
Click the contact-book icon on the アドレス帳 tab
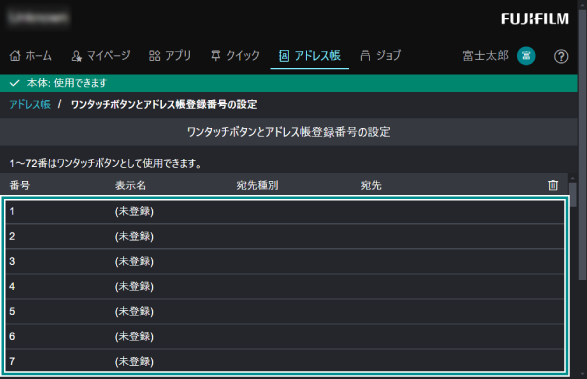coord(284,56)
